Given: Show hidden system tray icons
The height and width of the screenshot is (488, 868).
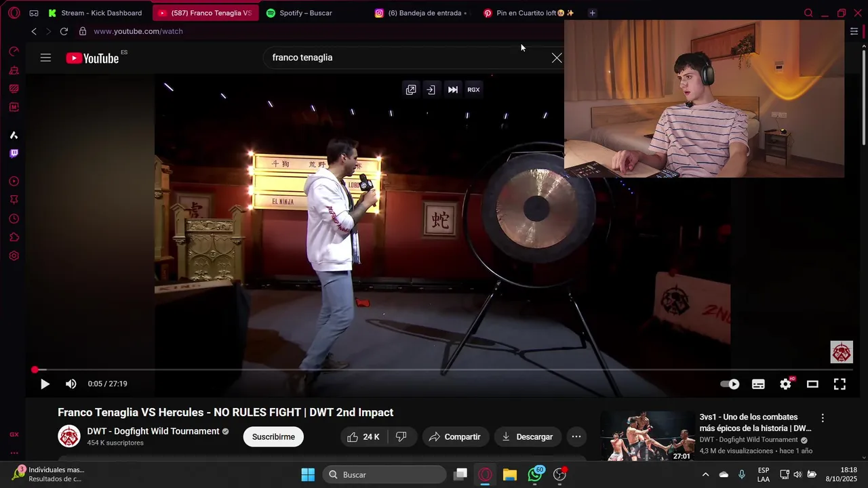Looking at the screenshot, I should click(705, 474).
